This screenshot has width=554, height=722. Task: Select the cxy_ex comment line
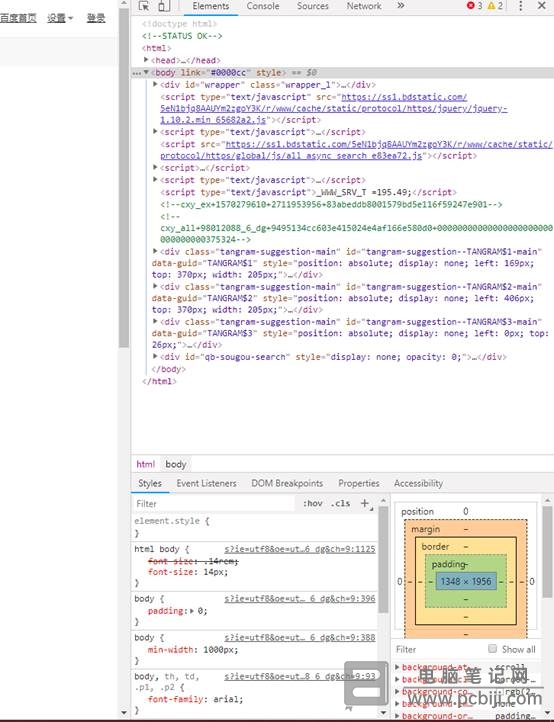tap(331, 204)
